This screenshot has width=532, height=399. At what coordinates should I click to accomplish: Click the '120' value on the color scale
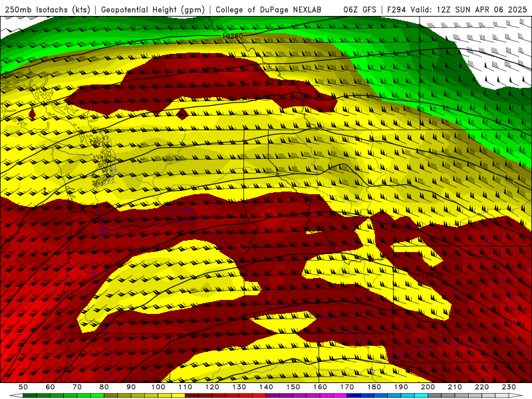pyautogui.click(x=212, y=387)
